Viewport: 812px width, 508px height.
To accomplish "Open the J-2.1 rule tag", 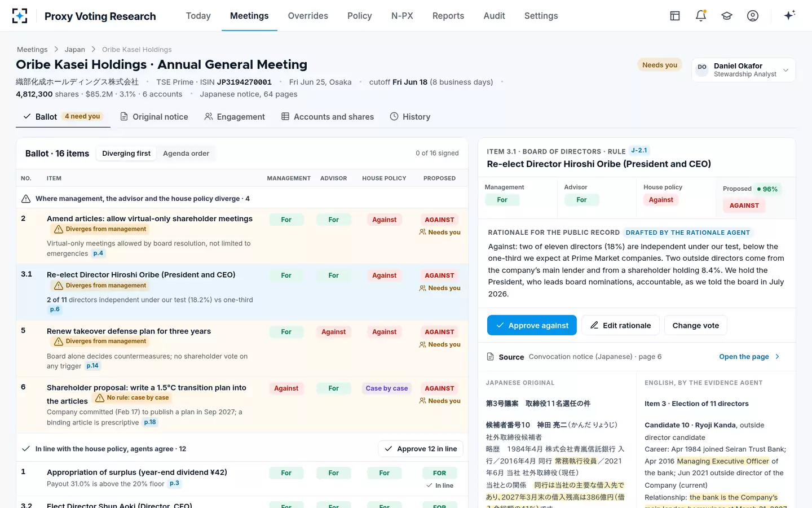I will (639, 151).
